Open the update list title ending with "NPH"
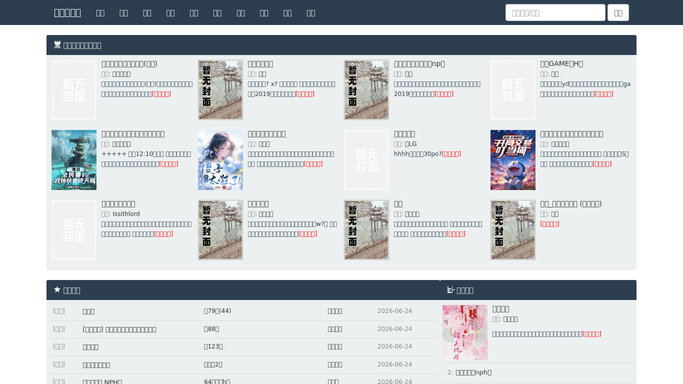 [x=102, y=382]
